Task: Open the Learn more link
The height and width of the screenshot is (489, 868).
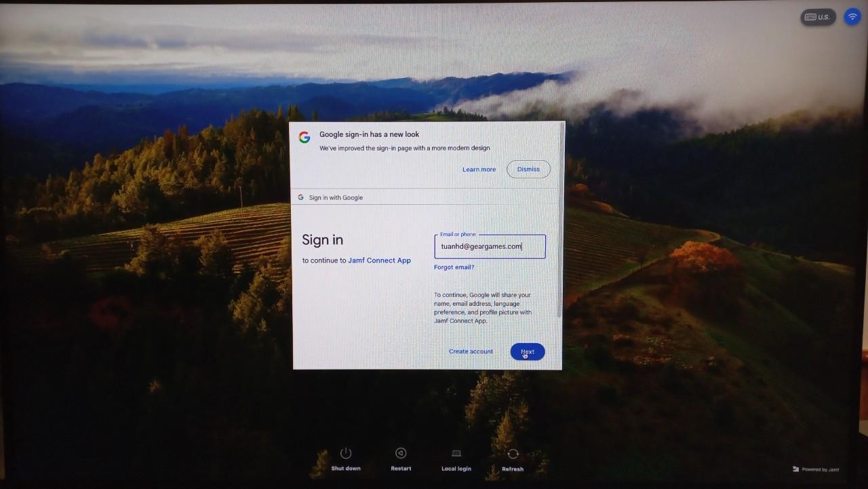Action: (479, 170)
